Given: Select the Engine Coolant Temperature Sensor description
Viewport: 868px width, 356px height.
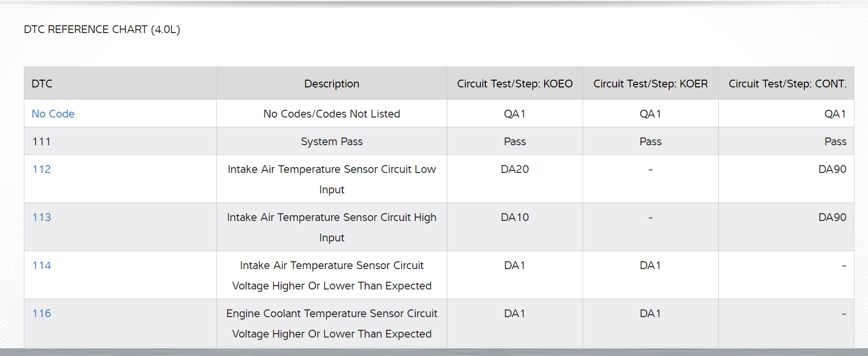Looking at the screenshot, I should 332,323.
